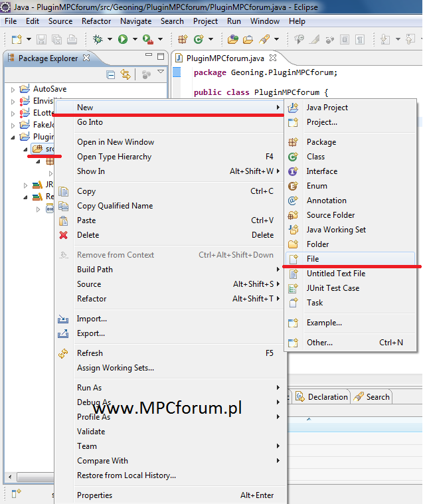Choose Untitled Text File option
The width and height of the screenshot is (423, 504).
coord(350,274)
